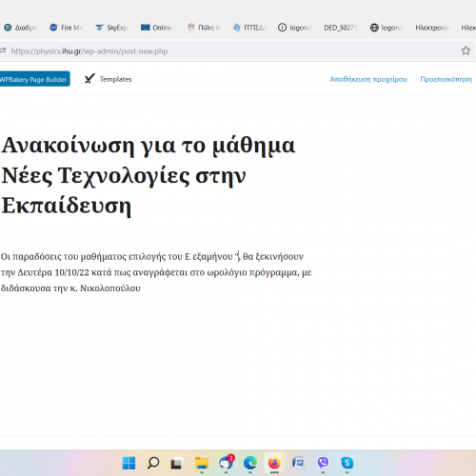Open the Fire Map bookmark

pos(66,28)
